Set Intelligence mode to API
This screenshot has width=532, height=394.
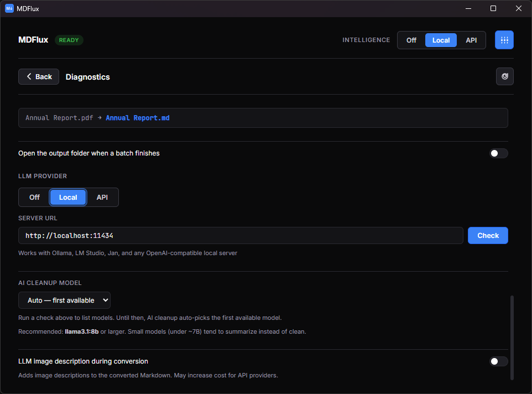pyautogui.click(x=471, y=40)
